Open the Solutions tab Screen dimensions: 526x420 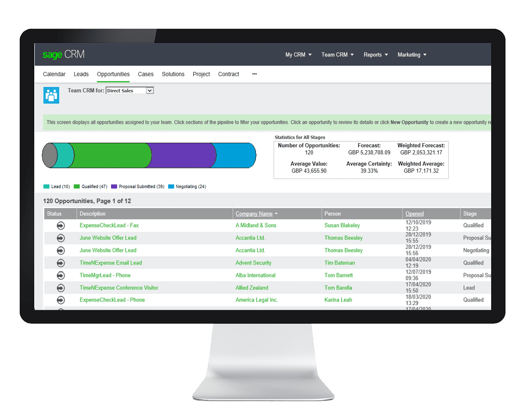coord(173,74)
